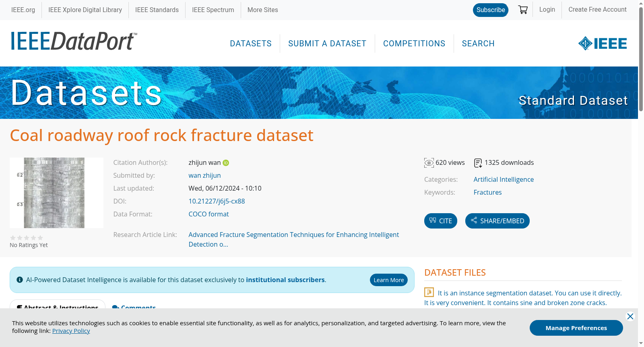
Task: Click the Login link
Action: pos(547,10)
